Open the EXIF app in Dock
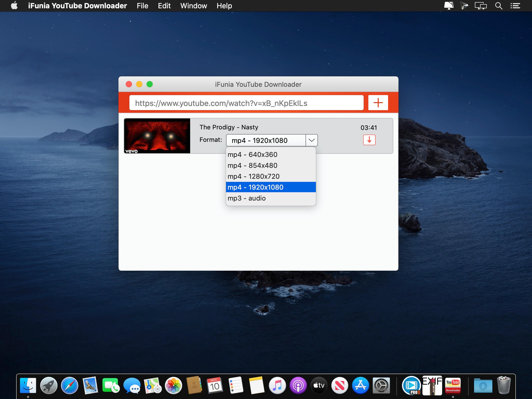532x399 pixels. pos(432,385)
